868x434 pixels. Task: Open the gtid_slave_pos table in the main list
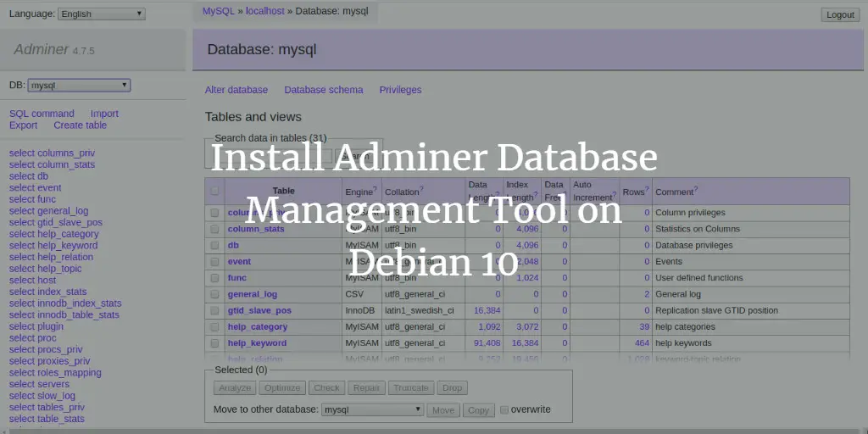(x=259, y=310)
